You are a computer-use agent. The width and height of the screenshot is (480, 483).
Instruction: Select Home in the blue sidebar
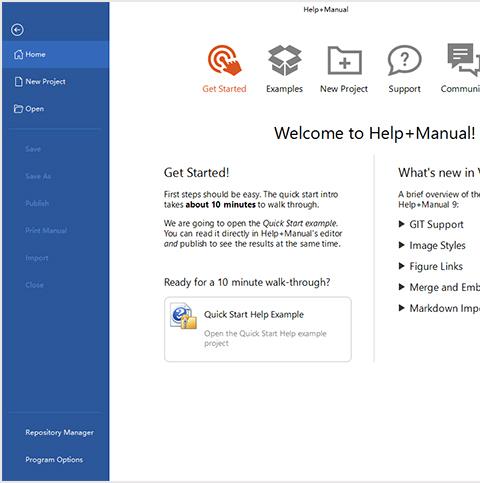point(55,54)
